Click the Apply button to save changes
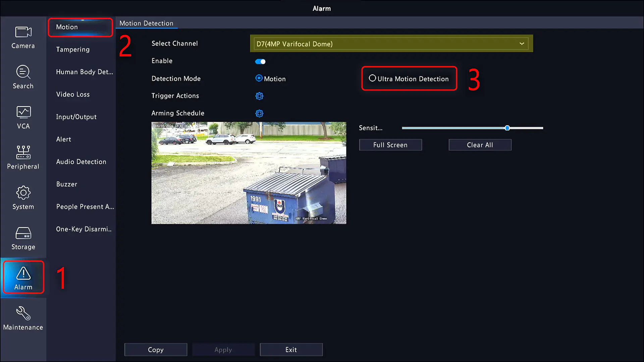The height and width of the screenshot is (362, 644). coord(223,350)
